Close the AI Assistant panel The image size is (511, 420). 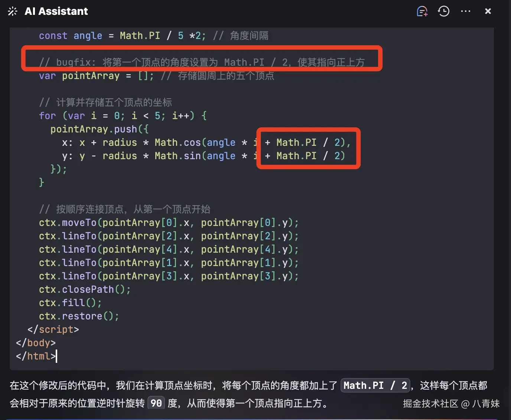pos(488,12)
